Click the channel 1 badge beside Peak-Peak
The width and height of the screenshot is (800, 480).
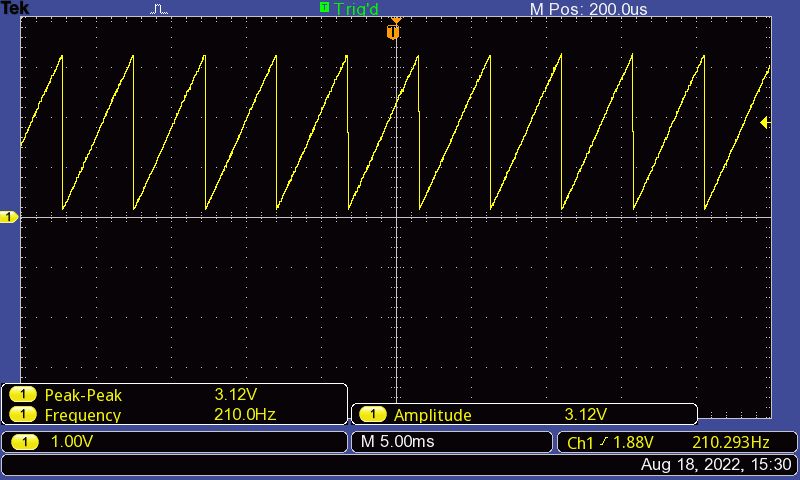(x=23, y=395)
